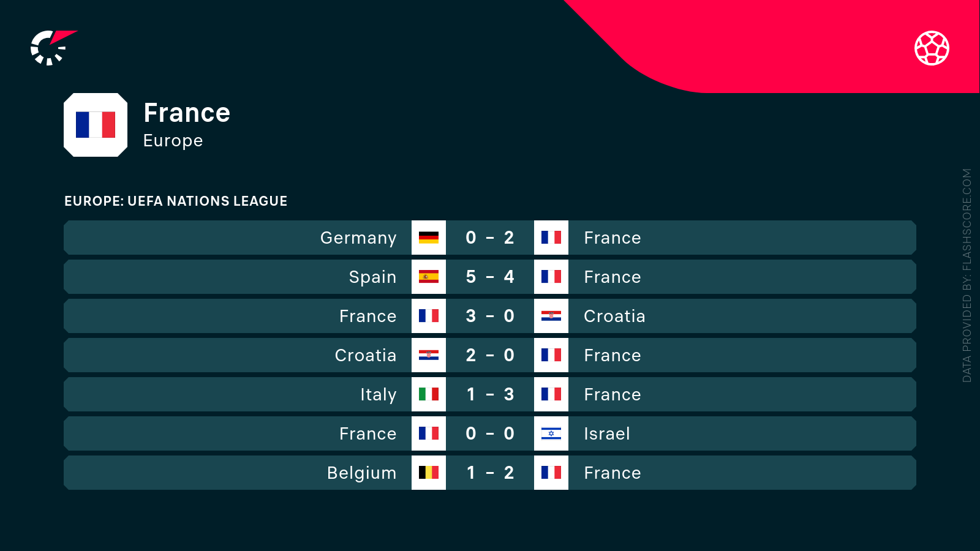Screen dimensions: 980x551
Task: Click the Europe subtitle text
Action: (173, 141)
